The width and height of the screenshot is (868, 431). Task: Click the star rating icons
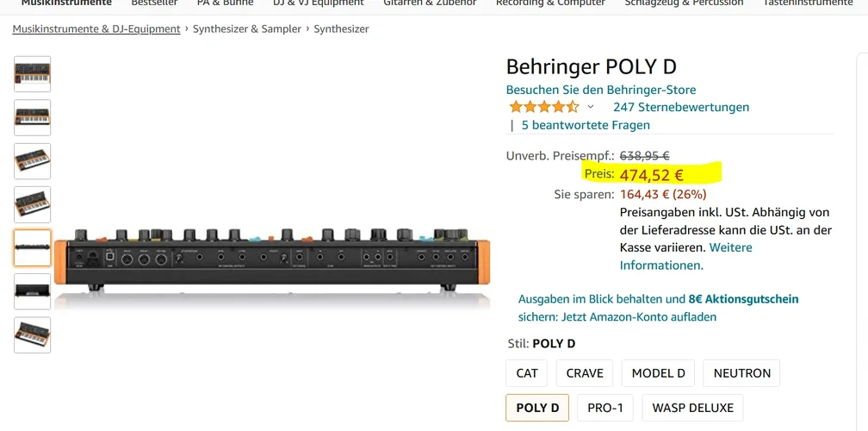543,107
